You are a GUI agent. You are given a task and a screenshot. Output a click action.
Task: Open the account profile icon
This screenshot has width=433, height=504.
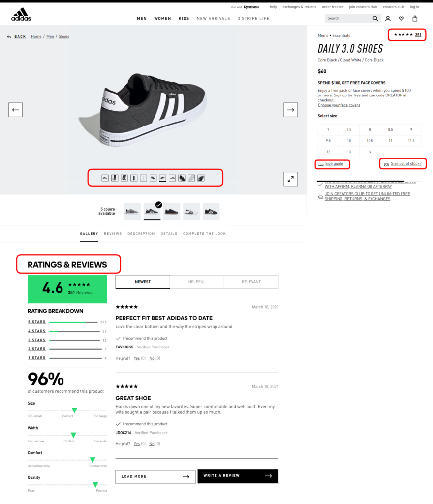click(388, 18)
